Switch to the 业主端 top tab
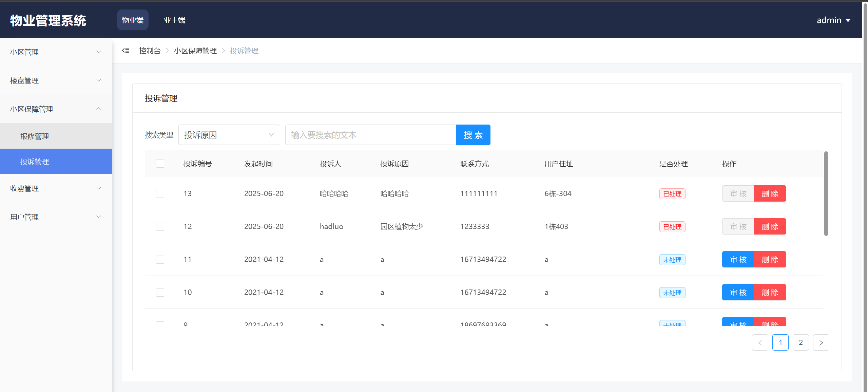 point(174,20)
